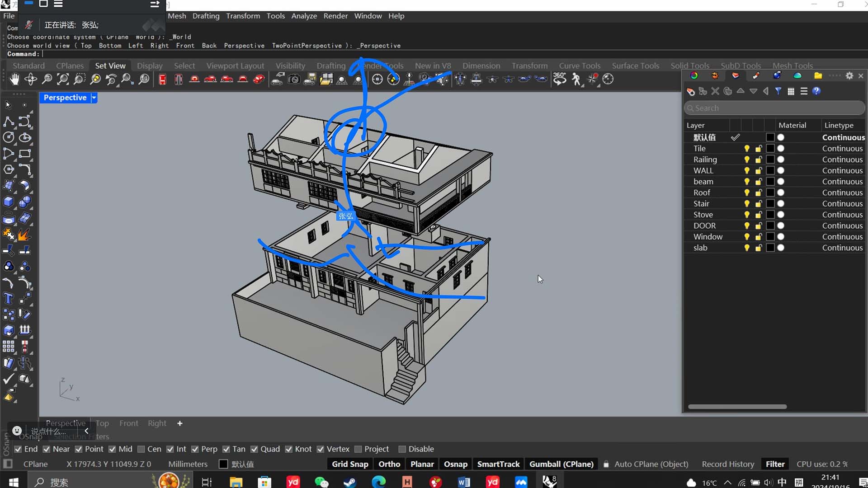Click the camera icon in toolbar

294,80
